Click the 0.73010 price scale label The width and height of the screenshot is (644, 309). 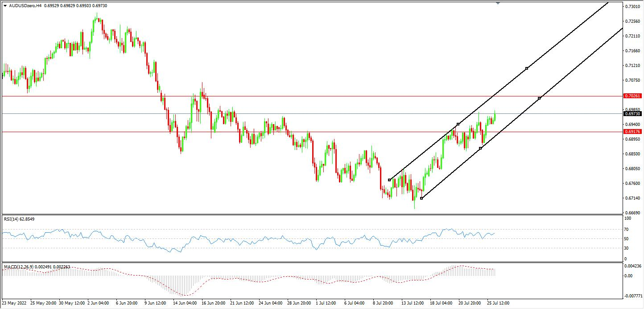(632, 7)
